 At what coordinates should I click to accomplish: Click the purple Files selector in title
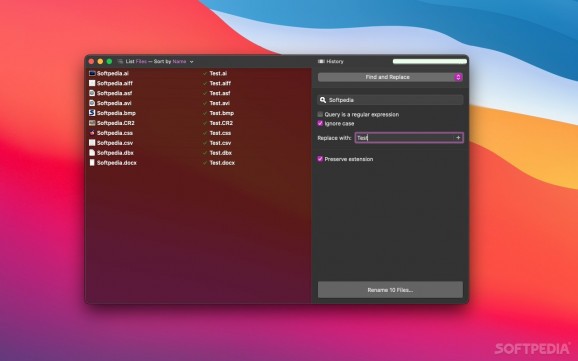coord(141,62)
